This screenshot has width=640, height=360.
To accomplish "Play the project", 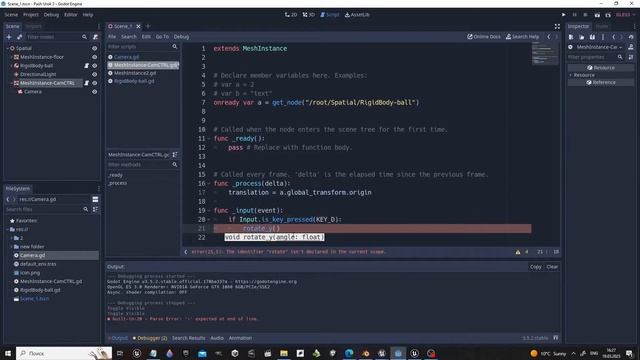I will coord(564,15).
